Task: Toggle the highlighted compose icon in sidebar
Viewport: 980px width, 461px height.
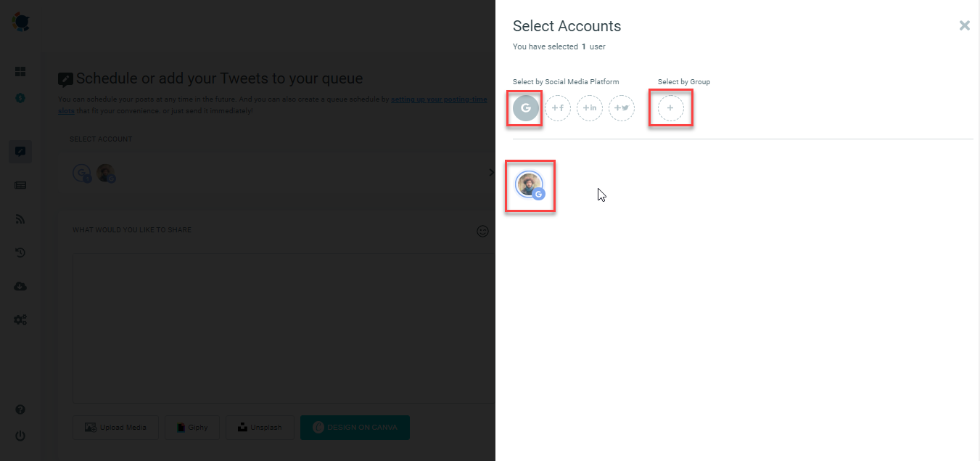Action: [x=20, y=151]
